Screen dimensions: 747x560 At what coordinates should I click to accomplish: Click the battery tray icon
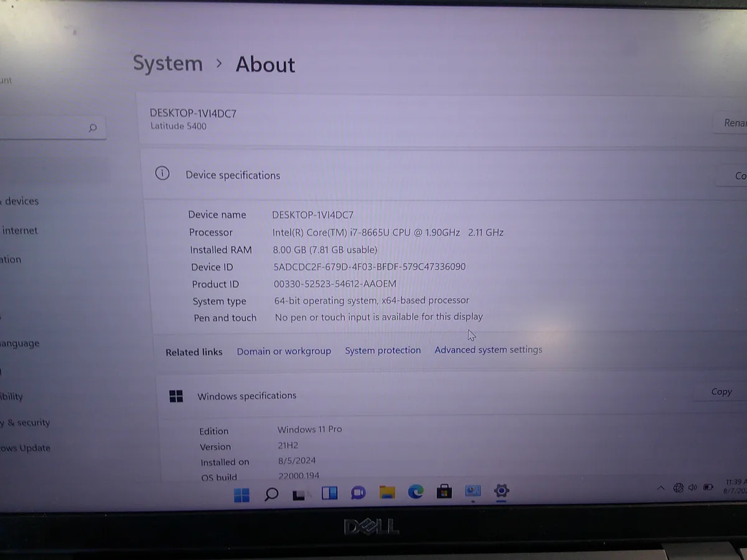tap(708, 487)
